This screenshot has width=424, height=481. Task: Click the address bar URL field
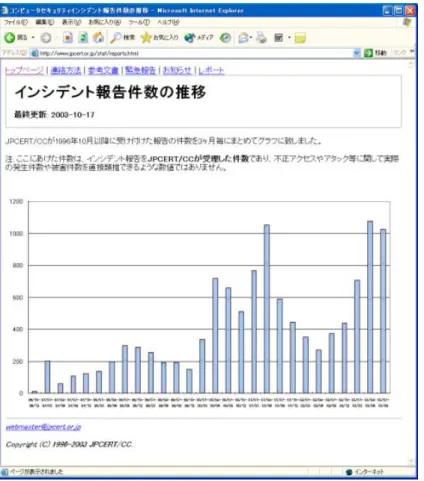point(195,53)
